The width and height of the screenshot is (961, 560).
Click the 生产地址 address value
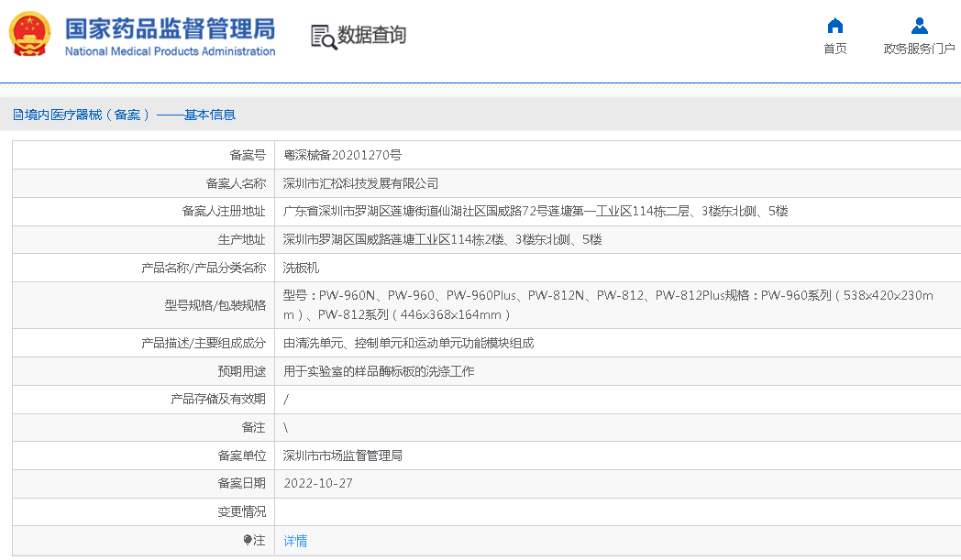tap(442, 239)
